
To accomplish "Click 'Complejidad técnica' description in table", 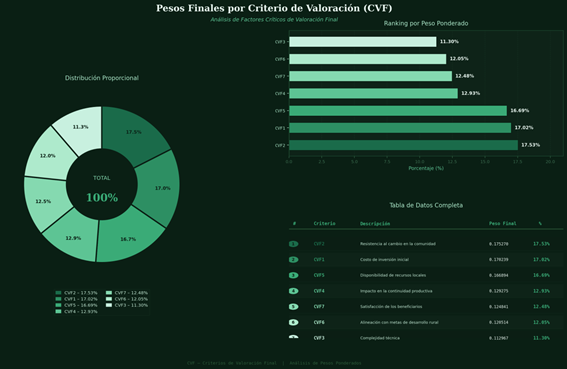I will [x=380, y=338].
